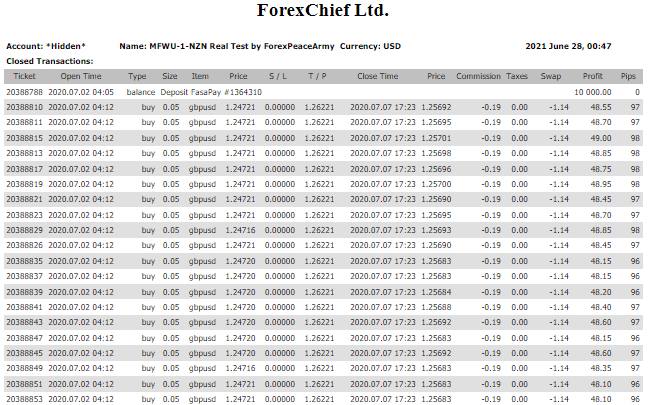Click close price 1.25700
This screenshot has width=648, height=405.
coord(436,184)
